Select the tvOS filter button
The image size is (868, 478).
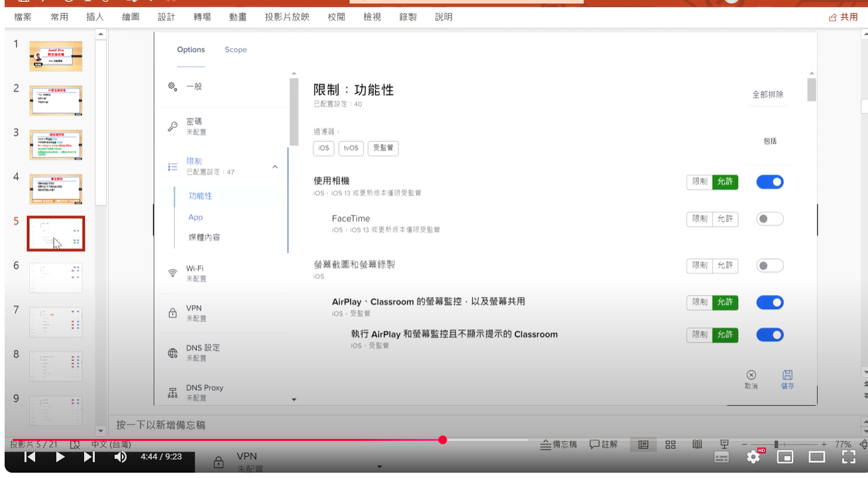[x=351, y=148]
